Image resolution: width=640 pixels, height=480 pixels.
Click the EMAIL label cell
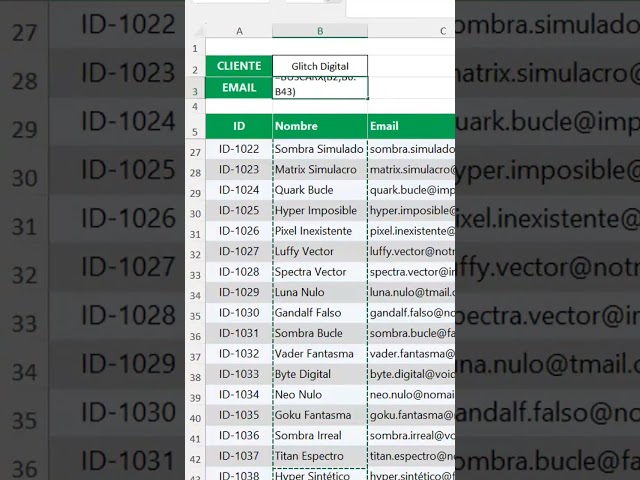(239, 87)
